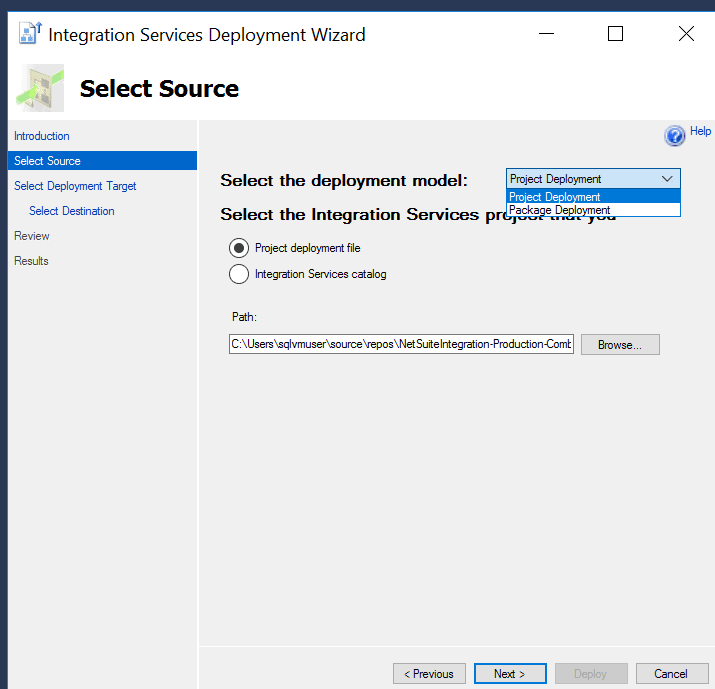Minimize the Deployment Wizard window
715x689 pixels.
(x=547, y=34)
